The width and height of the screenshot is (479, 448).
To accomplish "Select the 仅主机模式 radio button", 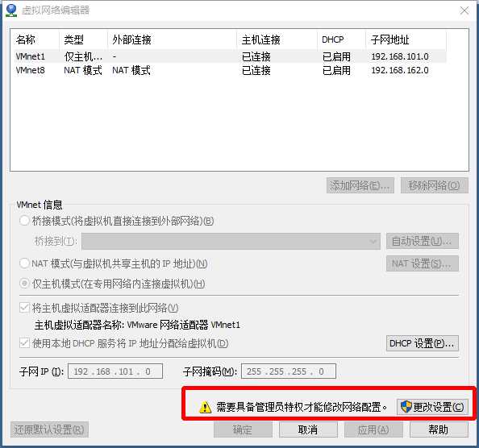I will click(x=24, y=284).
